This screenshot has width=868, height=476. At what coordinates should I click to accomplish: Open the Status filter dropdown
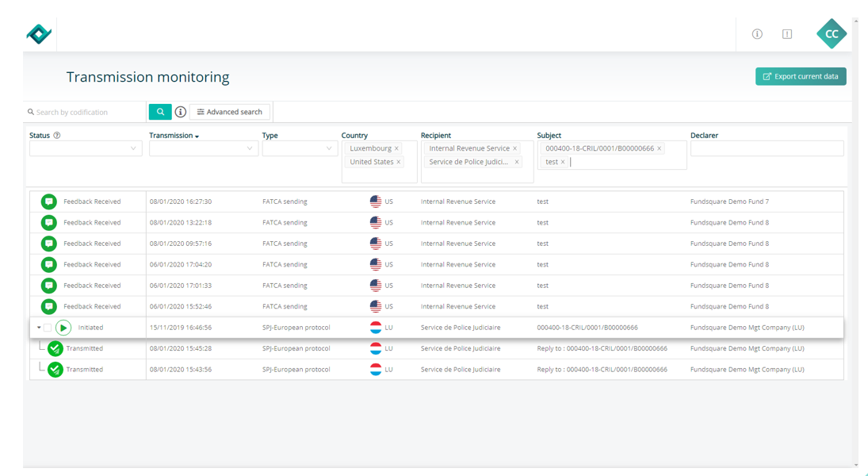(86, 148)
